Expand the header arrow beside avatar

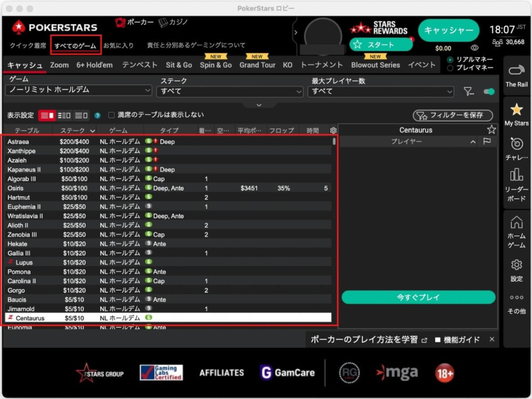296,33
